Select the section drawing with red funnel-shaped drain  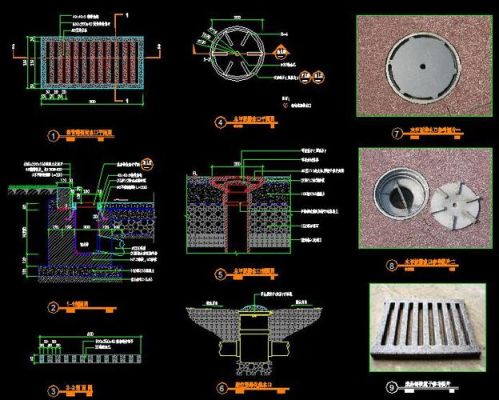pyautogui.click(x=238, y=214)
